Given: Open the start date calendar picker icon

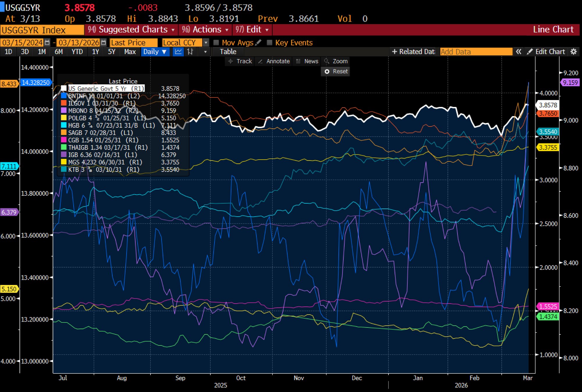Looking at the screenshot, I should (47, 43).
